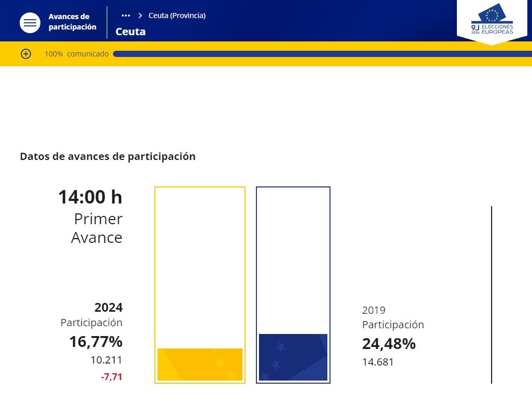Click the Datos de avances de participación heading
This screenshot has height=407, width=532.
pyautogui.click(x=108, y=156)
